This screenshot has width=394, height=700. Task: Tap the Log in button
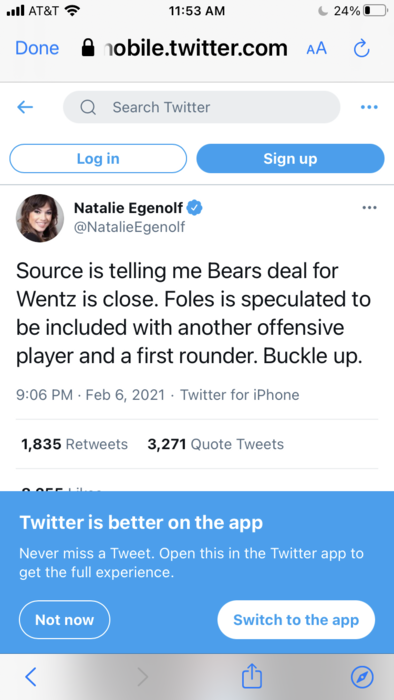98,158
